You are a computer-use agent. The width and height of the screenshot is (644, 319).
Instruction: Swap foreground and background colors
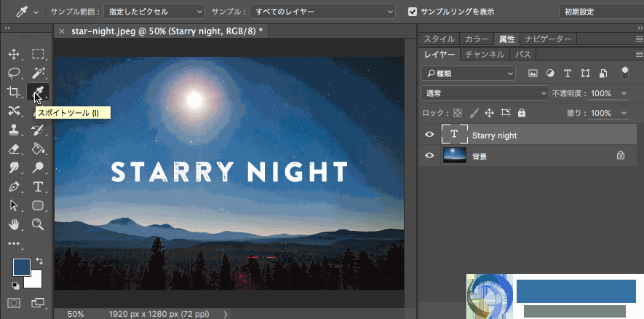(x=39, y=261)
